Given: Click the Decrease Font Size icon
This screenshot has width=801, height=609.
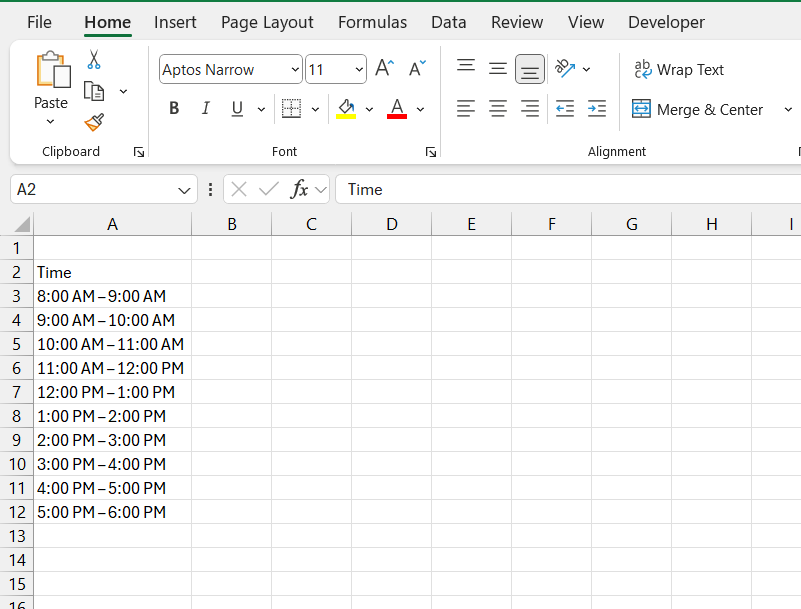Looking at the screenshot, I should pos(417,68).
